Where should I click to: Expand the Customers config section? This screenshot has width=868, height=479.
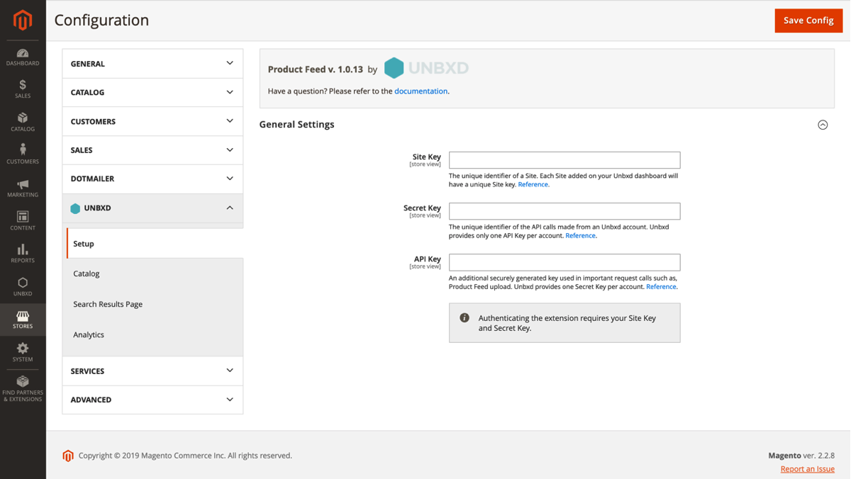point(152,121)
